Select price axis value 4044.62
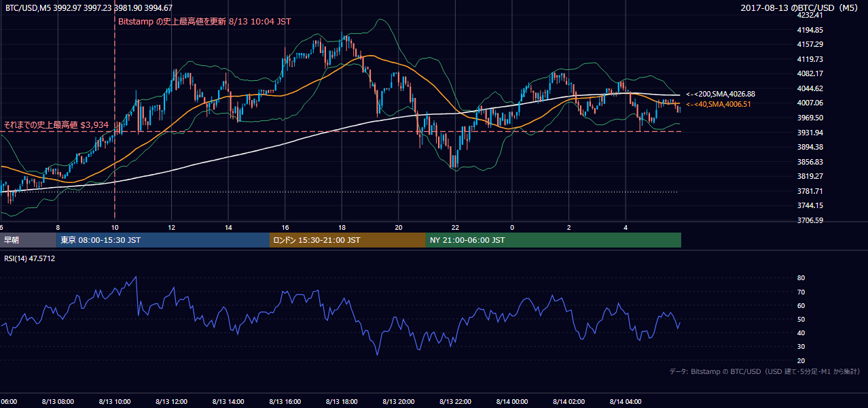 point(810,88)
